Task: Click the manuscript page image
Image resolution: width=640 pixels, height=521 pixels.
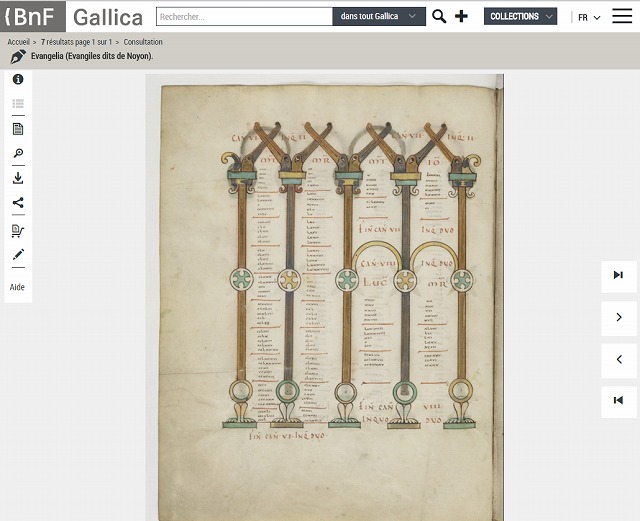Action: (x=324, y=297)
